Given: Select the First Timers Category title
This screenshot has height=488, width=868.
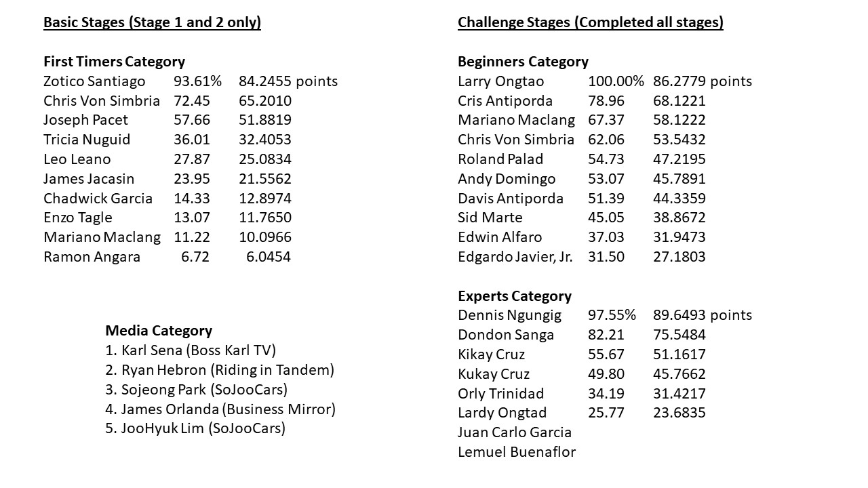Looking at the screenshot, I should coord(114,62).
